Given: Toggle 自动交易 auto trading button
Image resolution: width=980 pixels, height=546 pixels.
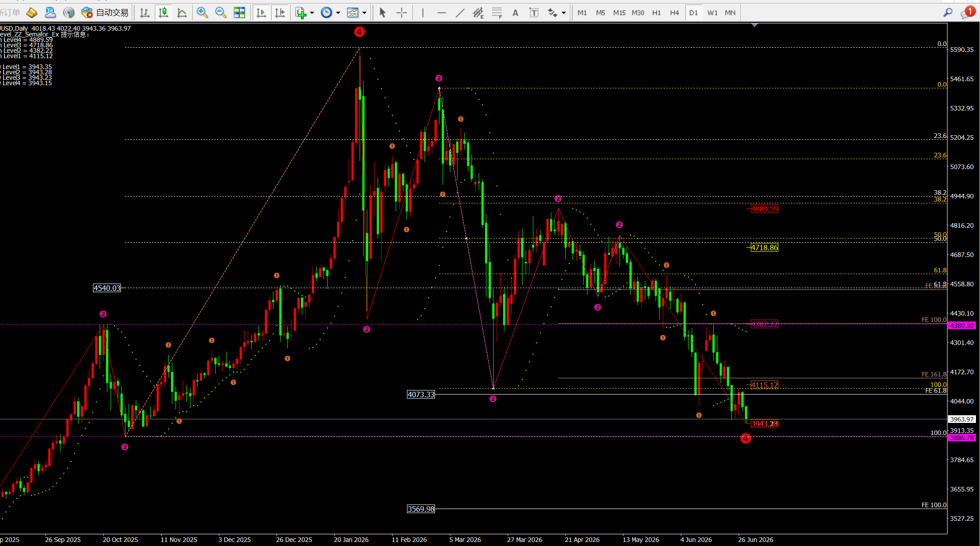Looking at the screenshot, I should point(105,13).
